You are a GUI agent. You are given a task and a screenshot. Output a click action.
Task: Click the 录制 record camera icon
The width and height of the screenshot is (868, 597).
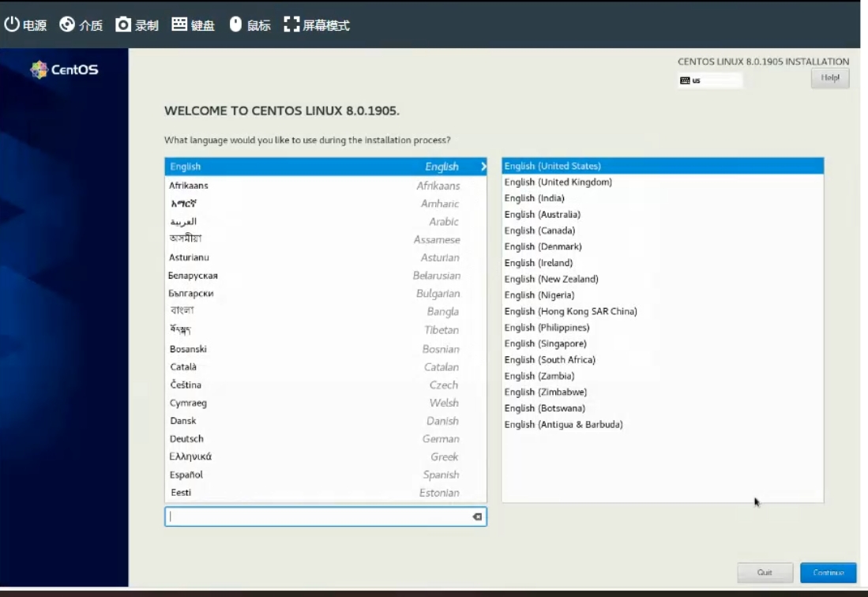(x=123, y=25)
